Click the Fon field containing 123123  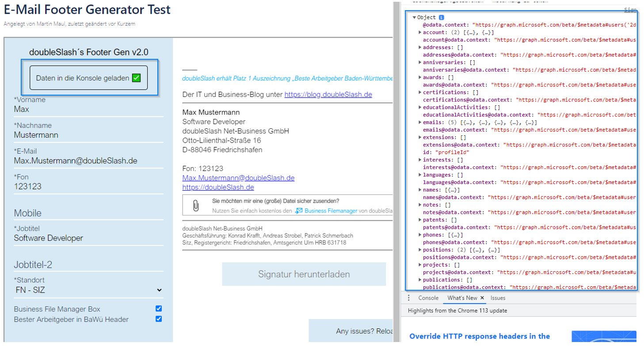88,186
